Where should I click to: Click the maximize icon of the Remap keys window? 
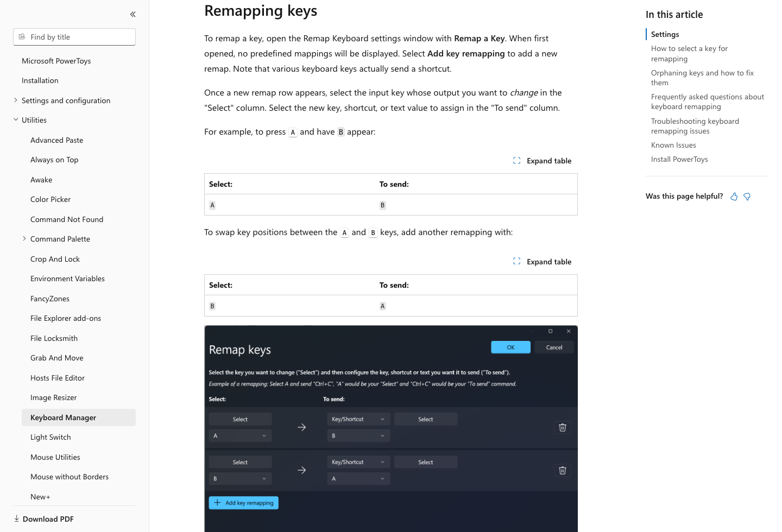point(550,331)
